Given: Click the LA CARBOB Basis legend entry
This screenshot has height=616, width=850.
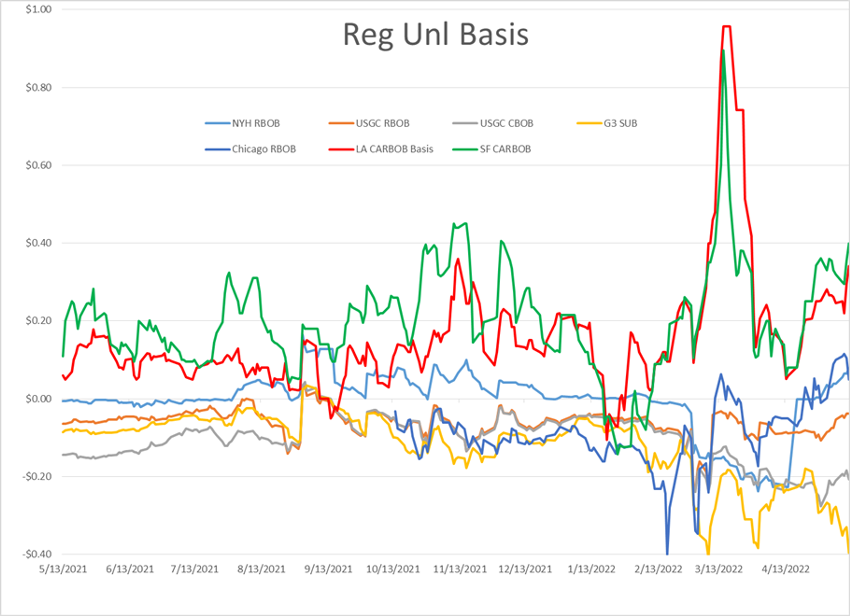Looking at the screenshot, I should [x=381, y=149].
